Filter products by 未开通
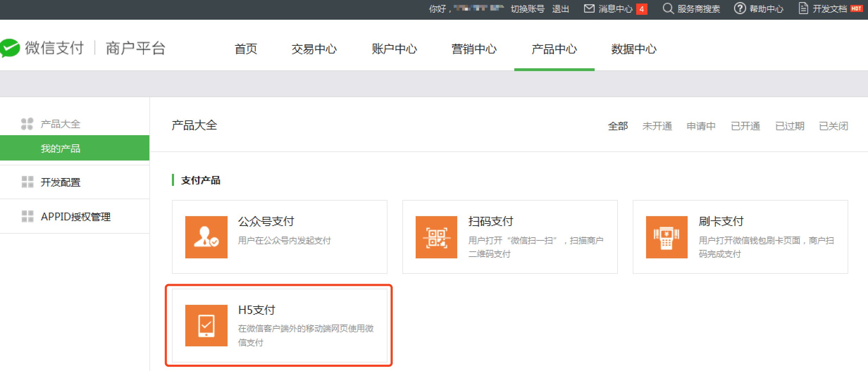Viewport: 868px width, 371px height. 657,126
